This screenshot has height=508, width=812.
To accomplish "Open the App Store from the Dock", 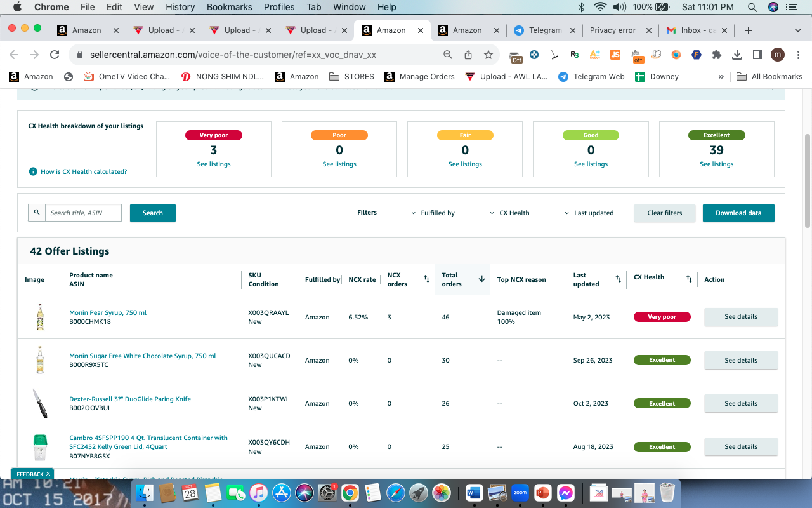I will point(281,492).
